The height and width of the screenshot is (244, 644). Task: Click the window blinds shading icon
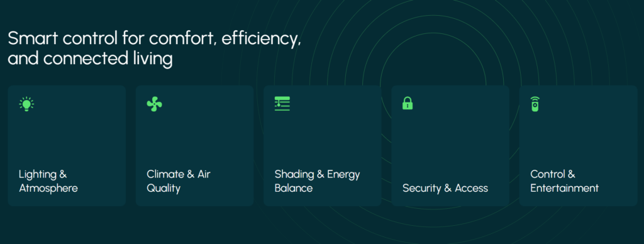pos(282,104)
